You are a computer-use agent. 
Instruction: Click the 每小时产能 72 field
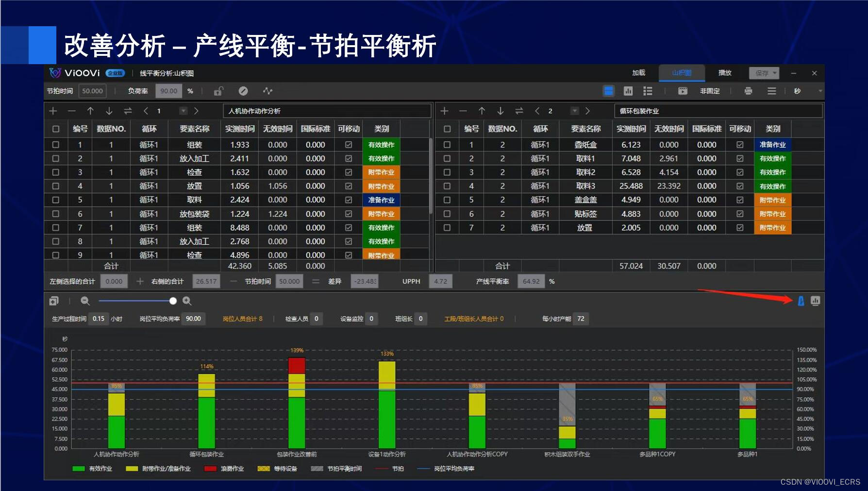pos(581,319)
